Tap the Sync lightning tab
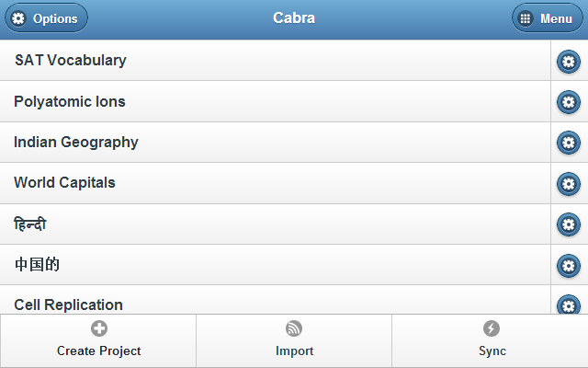 [490, 340]
